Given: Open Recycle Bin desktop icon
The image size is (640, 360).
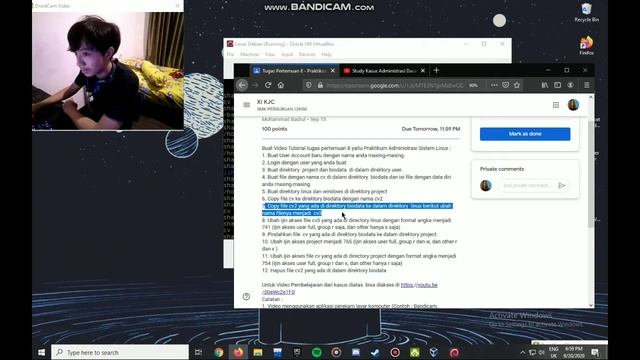Looking at the screenshot, I should [587, 13].
